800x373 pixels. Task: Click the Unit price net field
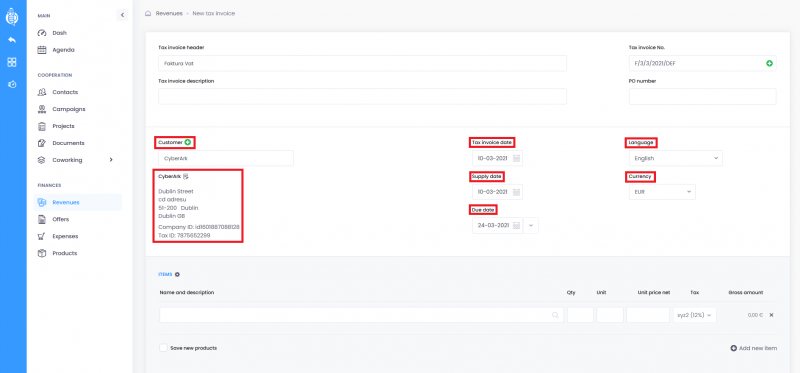pyautogui.click(x=648, y=315)
